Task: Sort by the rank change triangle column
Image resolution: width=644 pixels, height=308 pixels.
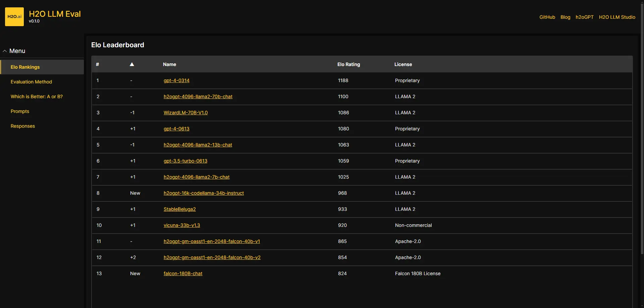Action: [132, 64]
